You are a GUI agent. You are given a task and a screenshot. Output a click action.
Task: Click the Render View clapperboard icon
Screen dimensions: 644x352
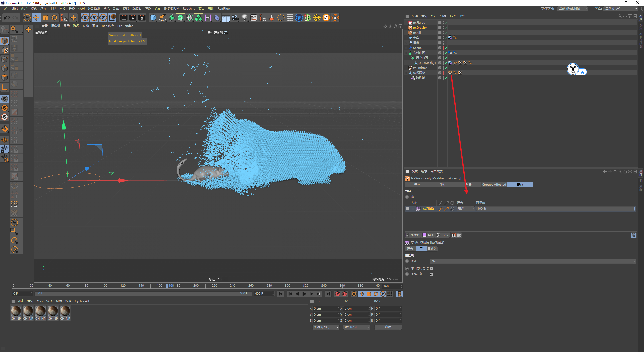pyautogui.click(x=124, y=18)
